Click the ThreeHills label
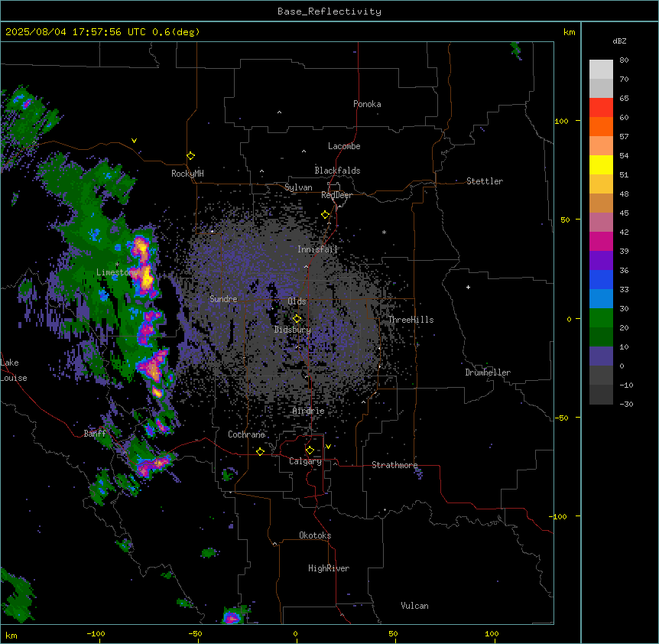Viewport: 659px width, 644px height. [411, 320]
